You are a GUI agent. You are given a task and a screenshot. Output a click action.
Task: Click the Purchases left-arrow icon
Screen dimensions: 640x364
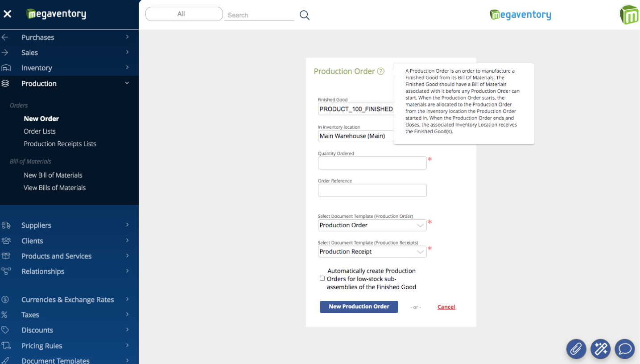point(5,37)
